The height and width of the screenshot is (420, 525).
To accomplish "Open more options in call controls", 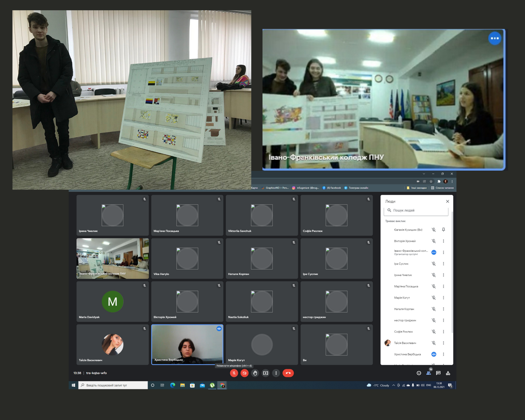I will click(x=276, y=373).
